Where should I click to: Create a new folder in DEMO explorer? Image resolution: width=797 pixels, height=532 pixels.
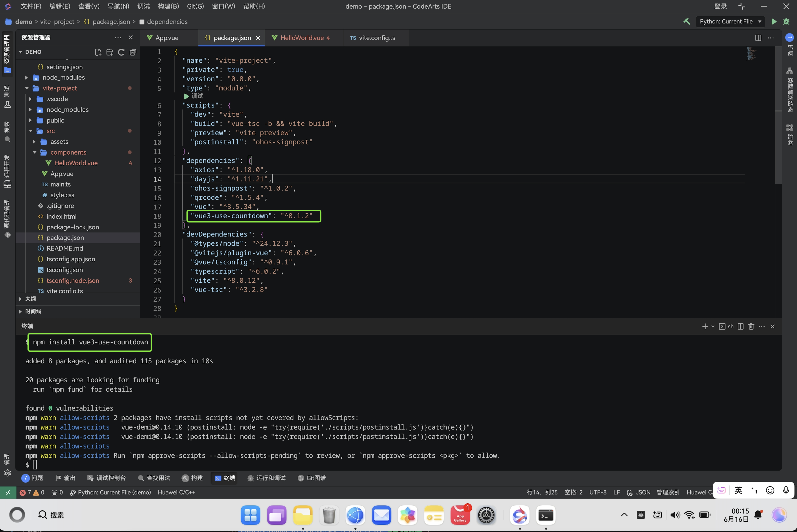(110, 52)
